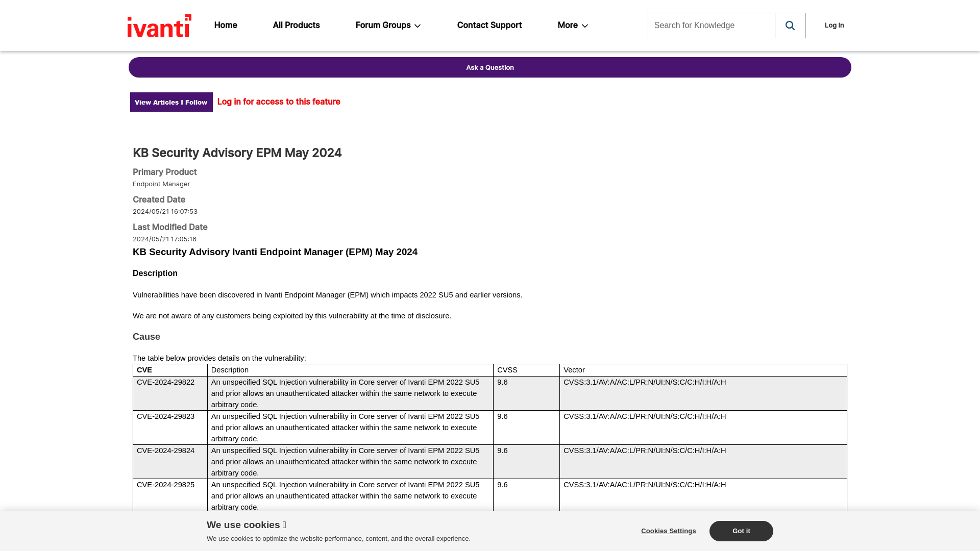Enable View Articles filter toggle

[171, 102]
